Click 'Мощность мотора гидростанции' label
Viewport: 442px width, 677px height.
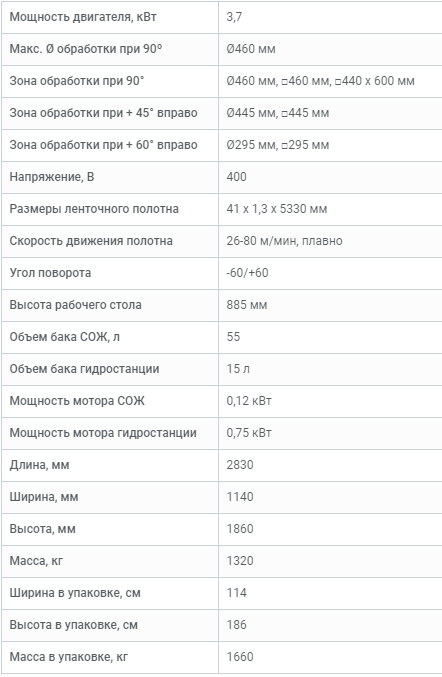pos(103,432)
